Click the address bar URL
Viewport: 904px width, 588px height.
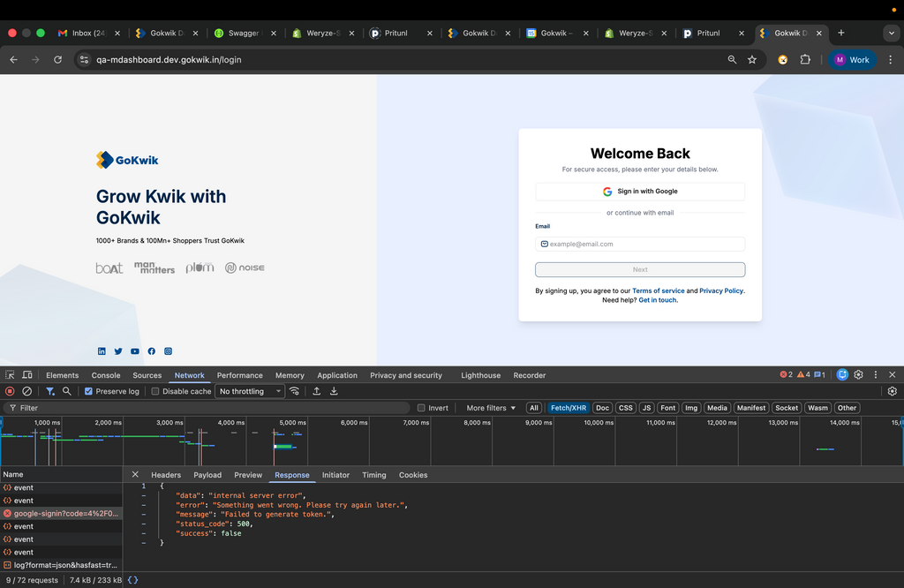(x=169, y=59)
